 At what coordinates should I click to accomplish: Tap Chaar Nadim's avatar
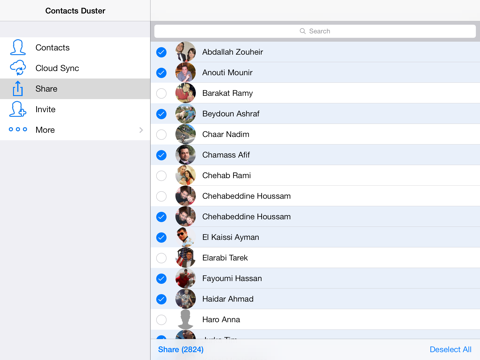[186, 134]
